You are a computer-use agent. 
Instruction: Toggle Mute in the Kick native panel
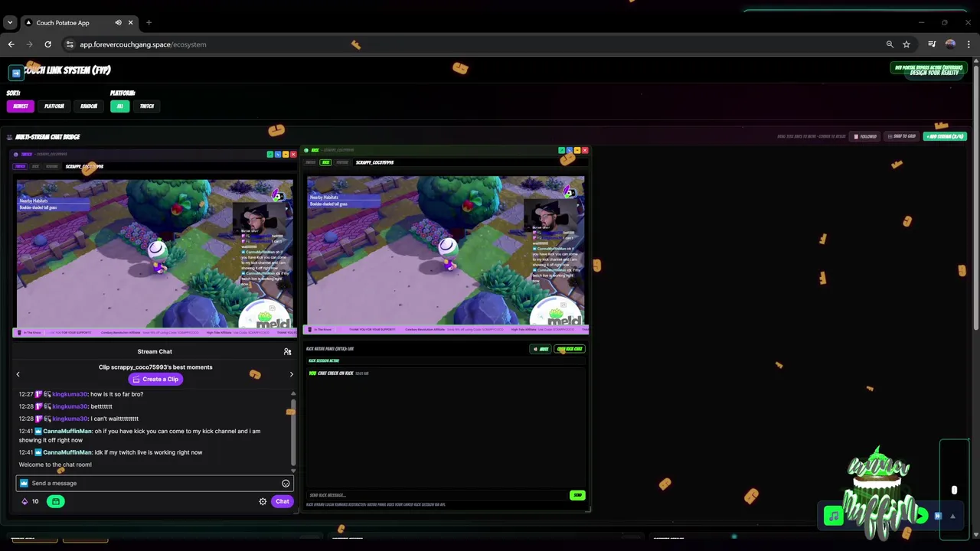click(541, 349)
